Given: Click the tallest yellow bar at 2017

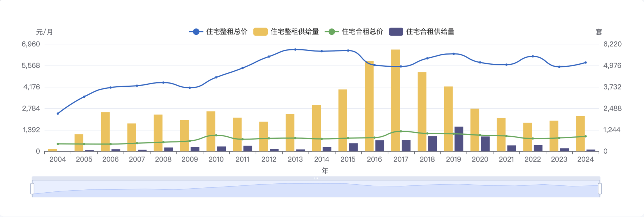Looking at the screenshot, I should point(396,100).
